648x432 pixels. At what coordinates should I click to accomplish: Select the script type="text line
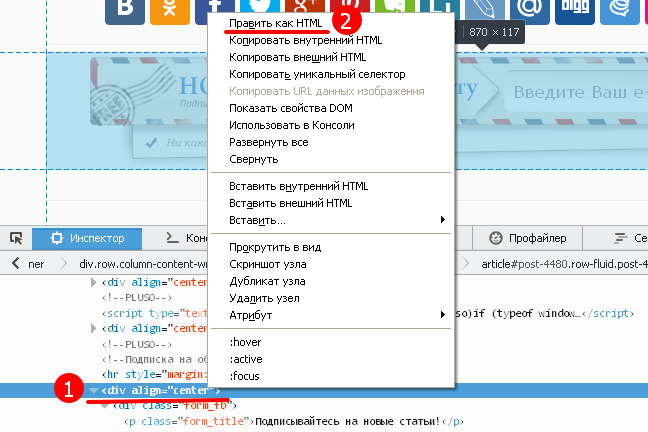coord(155,313)
